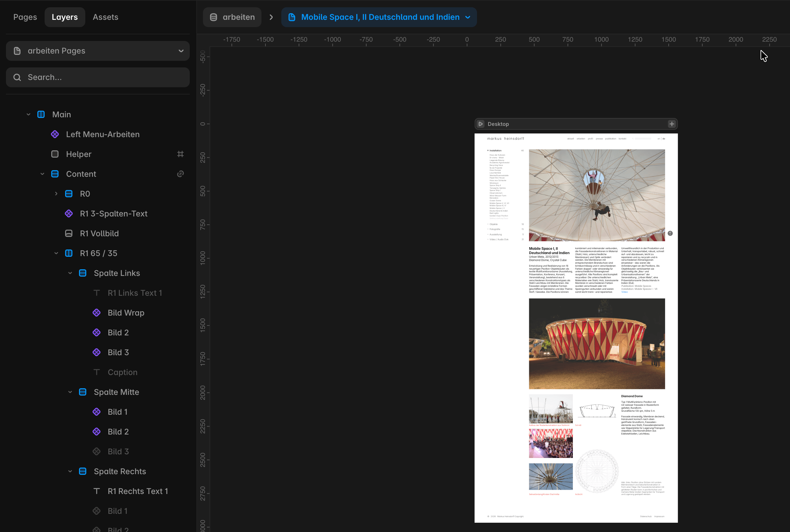Select hidden Bild 3 icon under Spalte Mitte
The image size is (790, 532).
(97, 452)
